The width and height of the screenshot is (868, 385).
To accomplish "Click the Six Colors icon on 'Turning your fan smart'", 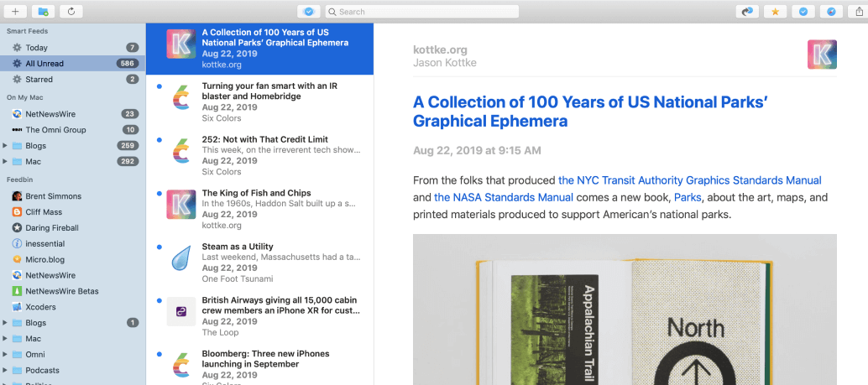I will 181,96.
